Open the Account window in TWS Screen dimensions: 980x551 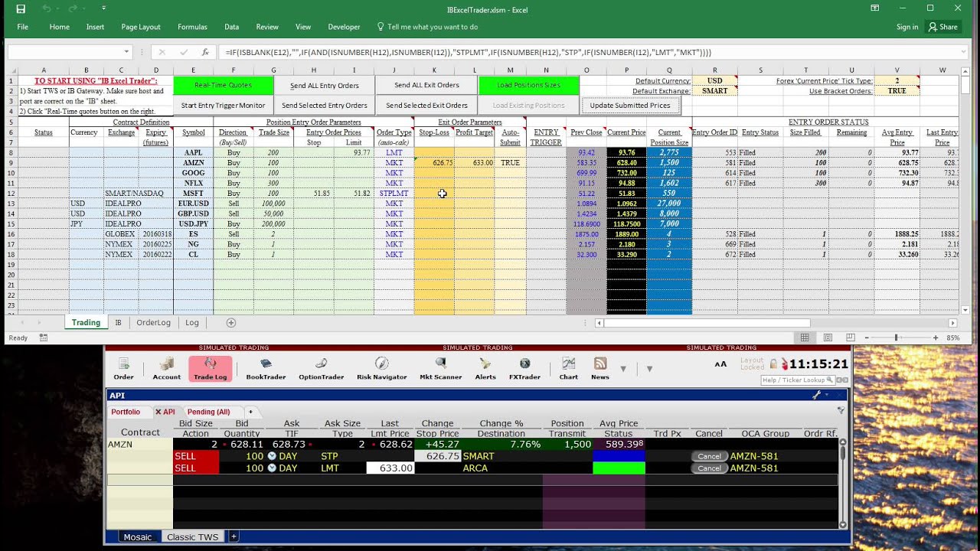(x=166, y=369)
